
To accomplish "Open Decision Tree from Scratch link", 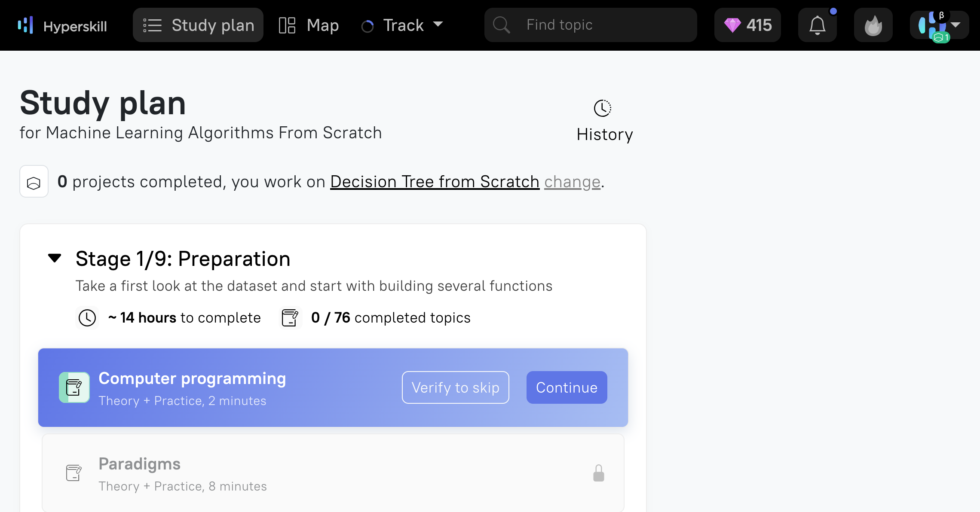I will 435,182.
